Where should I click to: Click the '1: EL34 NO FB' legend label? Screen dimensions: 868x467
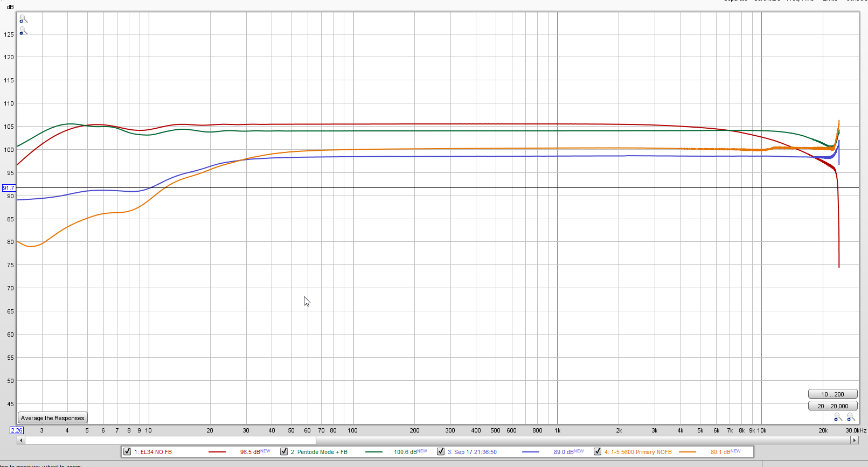(153, 452)
